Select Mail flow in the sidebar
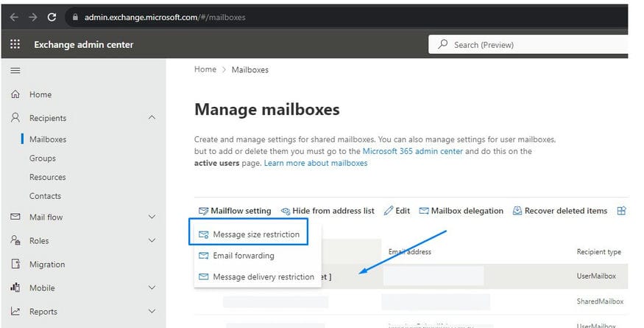Screen dimensions: 644x328 pyautogui.click(x=46, y=217)
